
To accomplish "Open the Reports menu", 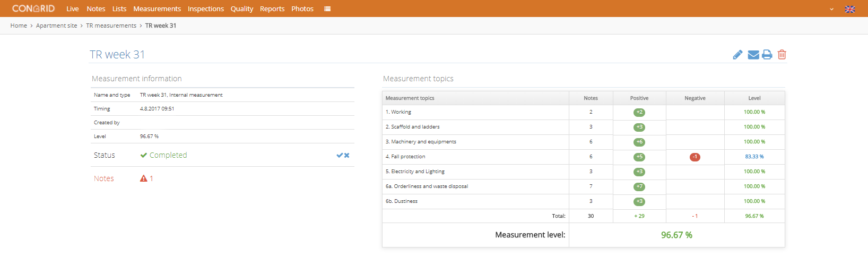I will 272,8.
